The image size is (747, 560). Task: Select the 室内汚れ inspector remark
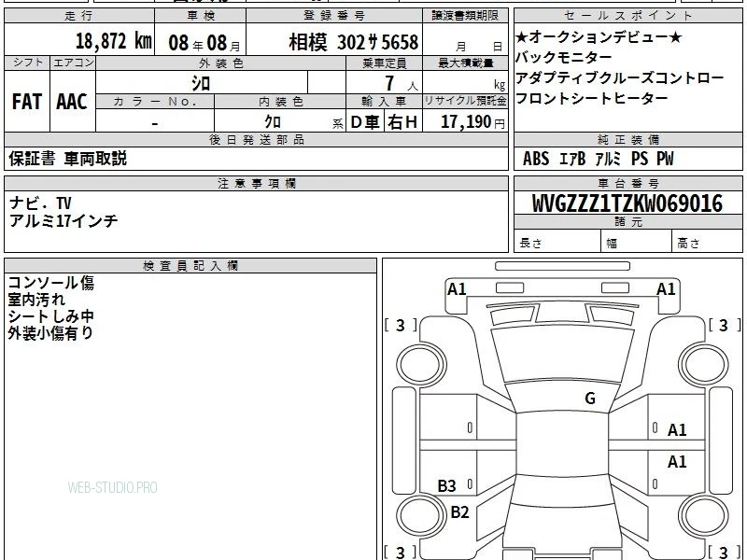pyautogui.click(x=36, y=300)
